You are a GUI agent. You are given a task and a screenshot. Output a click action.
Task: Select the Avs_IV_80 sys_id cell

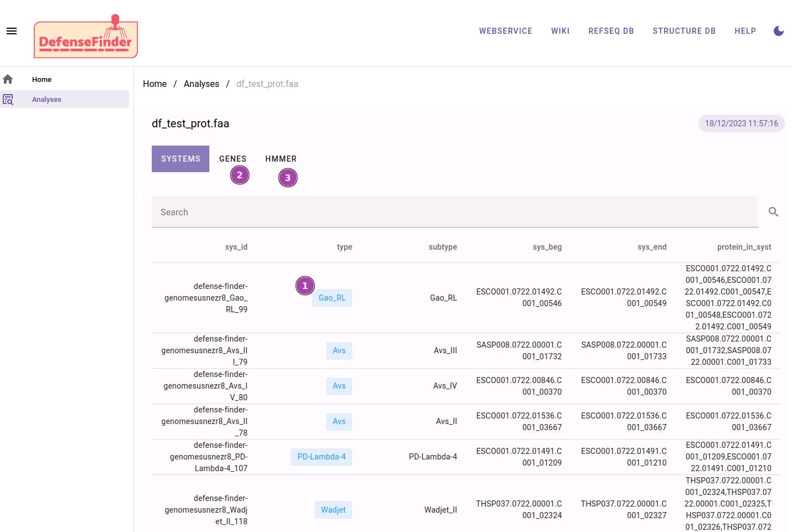point(205,386)
